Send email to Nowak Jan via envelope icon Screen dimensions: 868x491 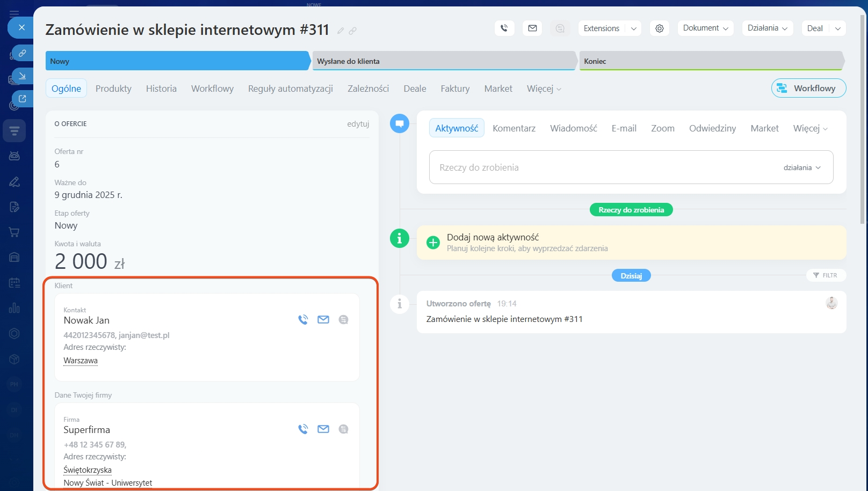pyautogui.click(x=323, y=320)
